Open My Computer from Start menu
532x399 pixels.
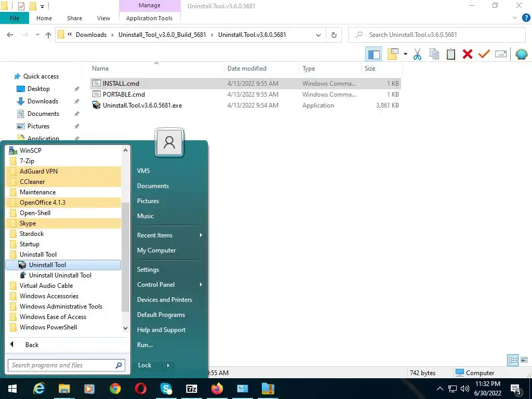156,250
